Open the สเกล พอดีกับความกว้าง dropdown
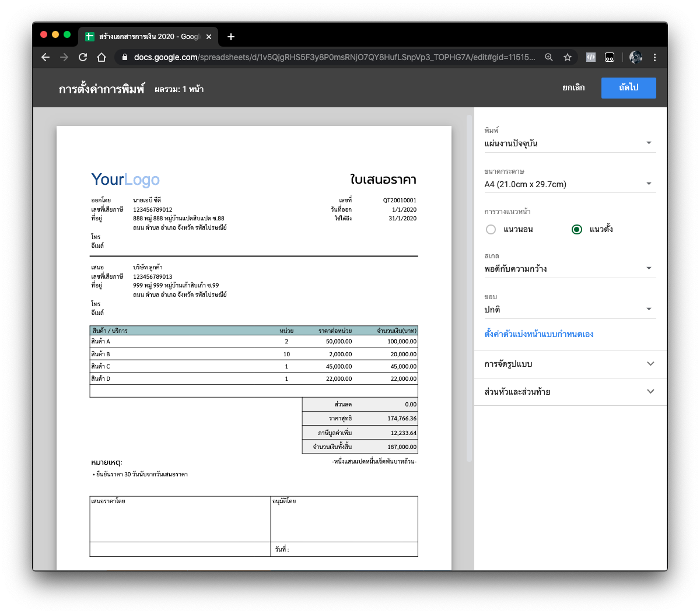The height and width of the screenshot is (614, 700). [570, 269]
